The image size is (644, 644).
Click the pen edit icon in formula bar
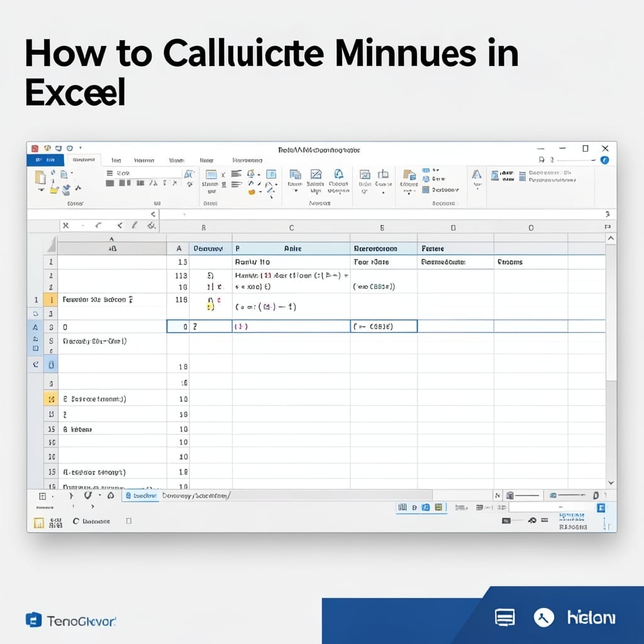coord(135,225)
